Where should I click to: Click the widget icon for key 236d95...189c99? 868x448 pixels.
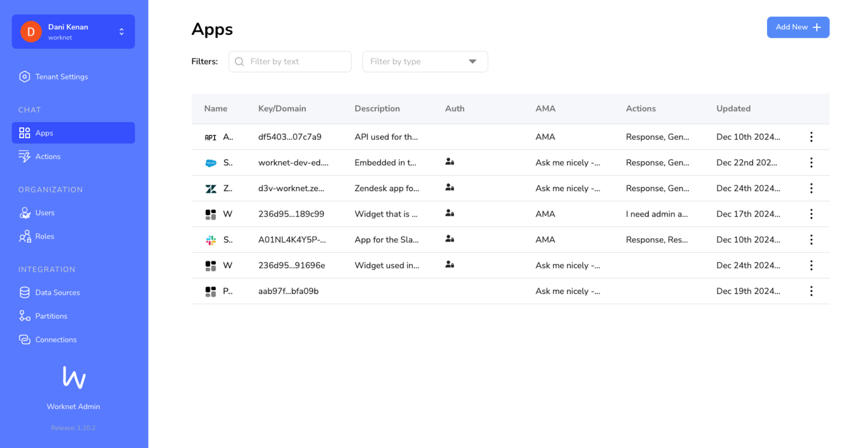coord(211,214)
